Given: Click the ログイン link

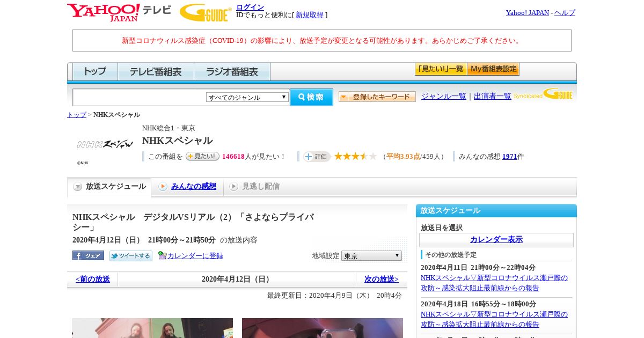Looking at the screenshot, I should [250, 7].
